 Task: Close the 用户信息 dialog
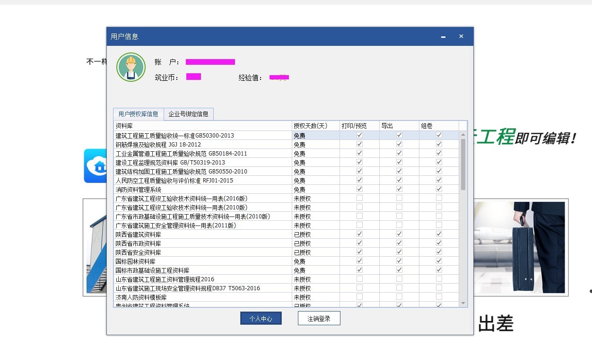point(461,36)
